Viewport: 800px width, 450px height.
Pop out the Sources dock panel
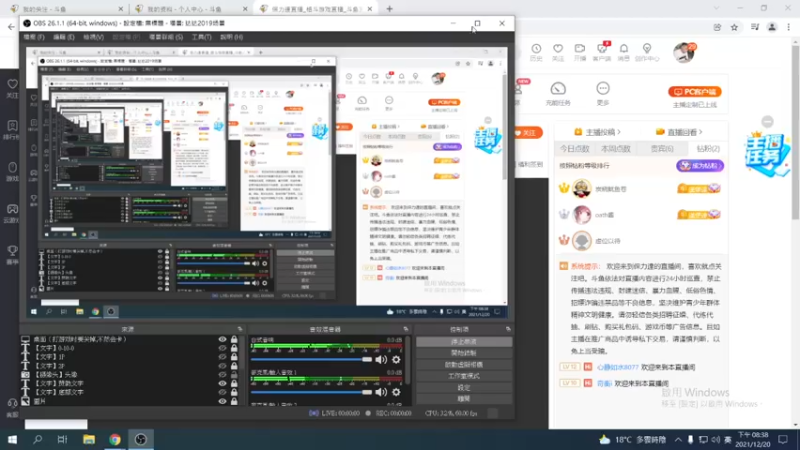(x=240, y=329)
